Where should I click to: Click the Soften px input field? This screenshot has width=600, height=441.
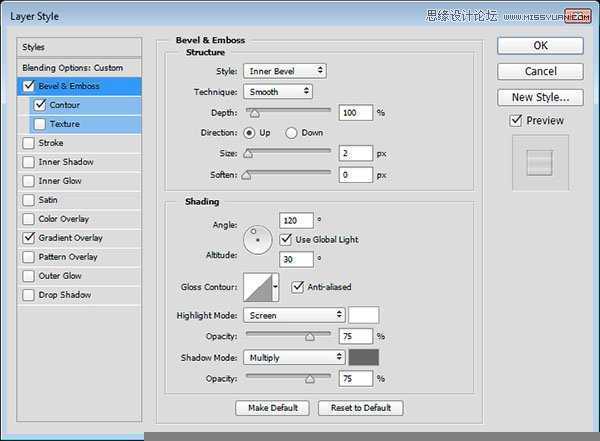tap(355, 175)
